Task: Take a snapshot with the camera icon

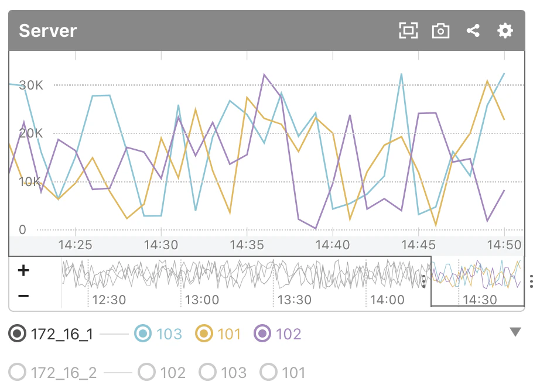Action: [440, 30]
